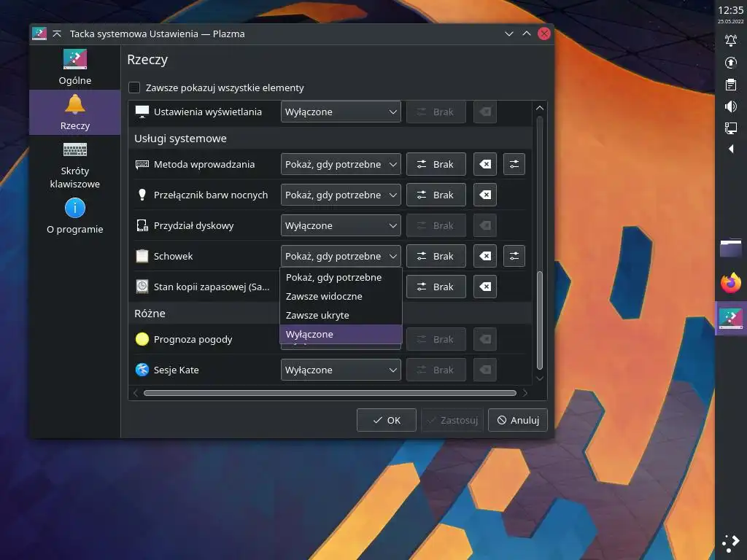
Task: Click the horizontal scrollbar right arrow
Action: pyautogui.click(x=525, y=393)
